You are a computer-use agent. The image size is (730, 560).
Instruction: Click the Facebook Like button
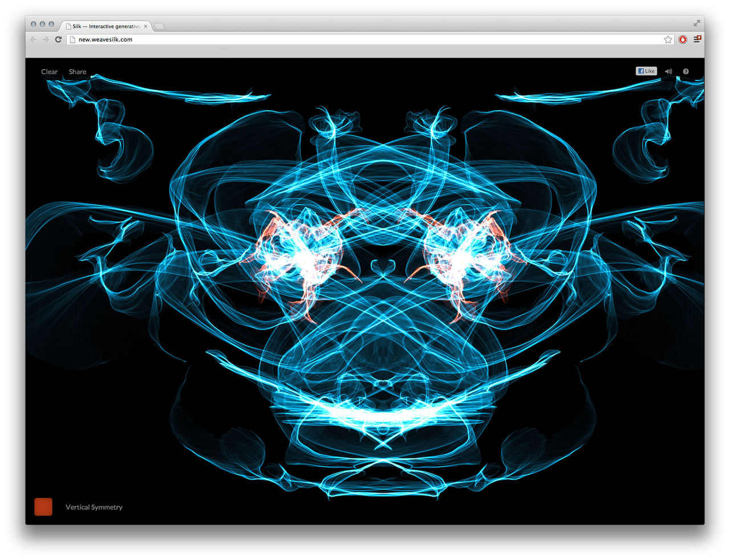(646, 71)
